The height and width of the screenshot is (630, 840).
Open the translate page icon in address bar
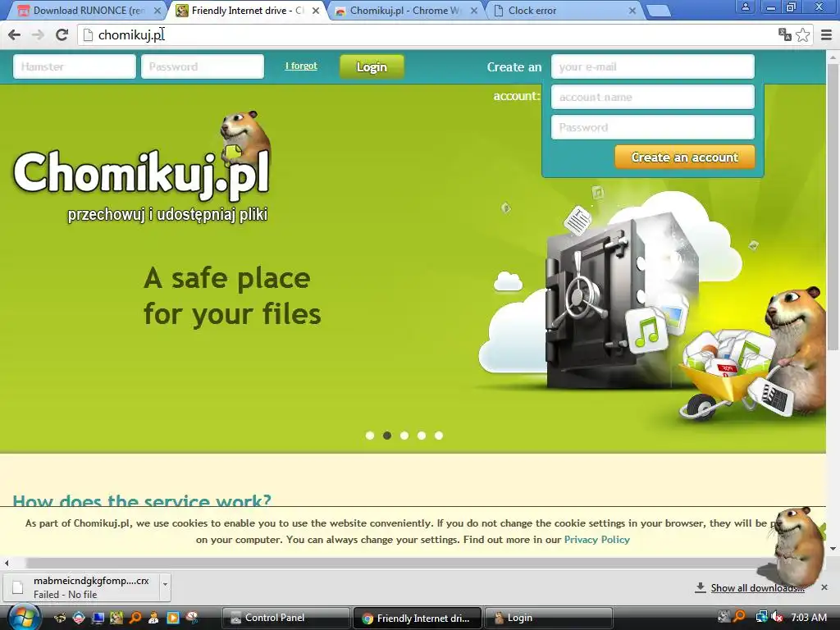pos(785,34)
